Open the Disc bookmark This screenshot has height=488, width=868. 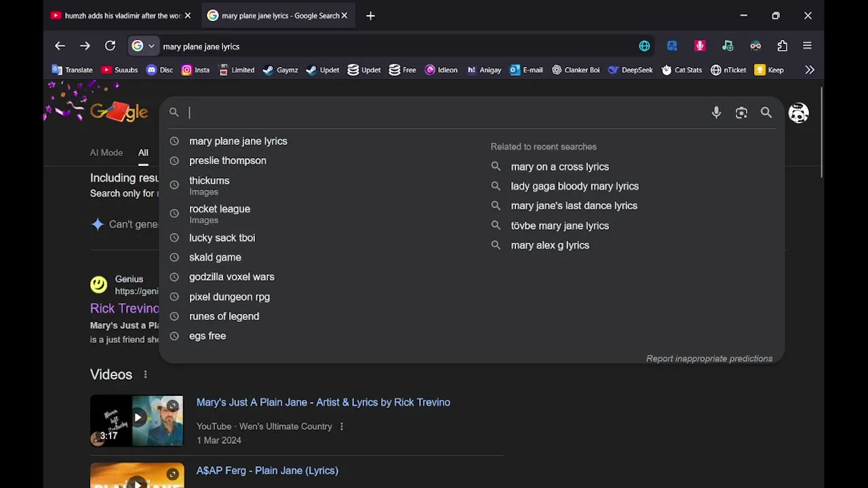pyautogui.click(x=159, y=70)
